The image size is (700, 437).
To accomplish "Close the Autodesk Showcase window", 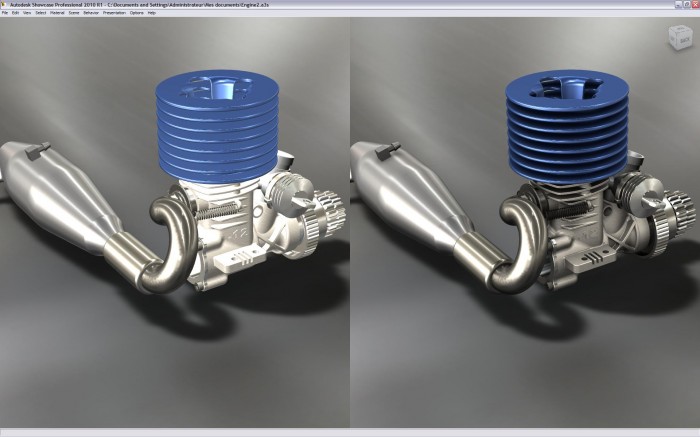I will (x=694, y=4).
